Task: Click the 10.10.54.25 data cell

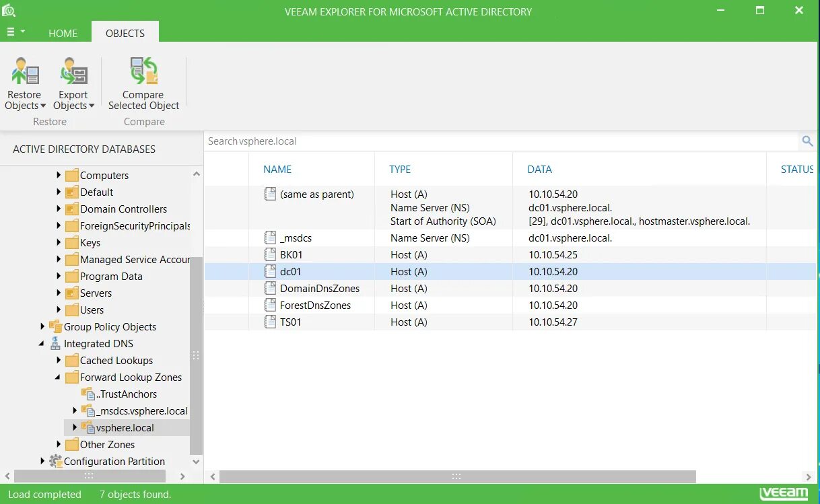Action: [x=553, y=254]
